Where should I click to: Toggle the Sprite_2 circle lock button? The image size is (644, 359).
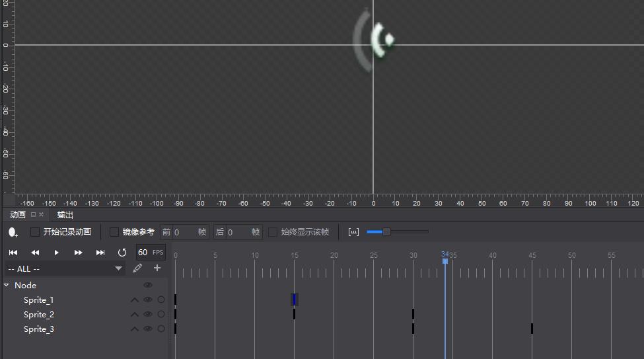[161, 314]
